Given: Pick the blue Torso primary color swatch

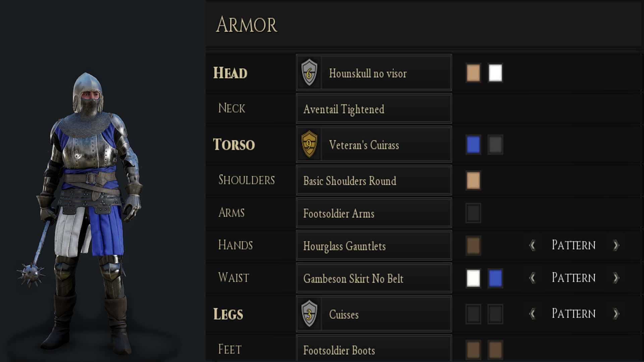Looking at the screenshot, I should coord(473,145).
